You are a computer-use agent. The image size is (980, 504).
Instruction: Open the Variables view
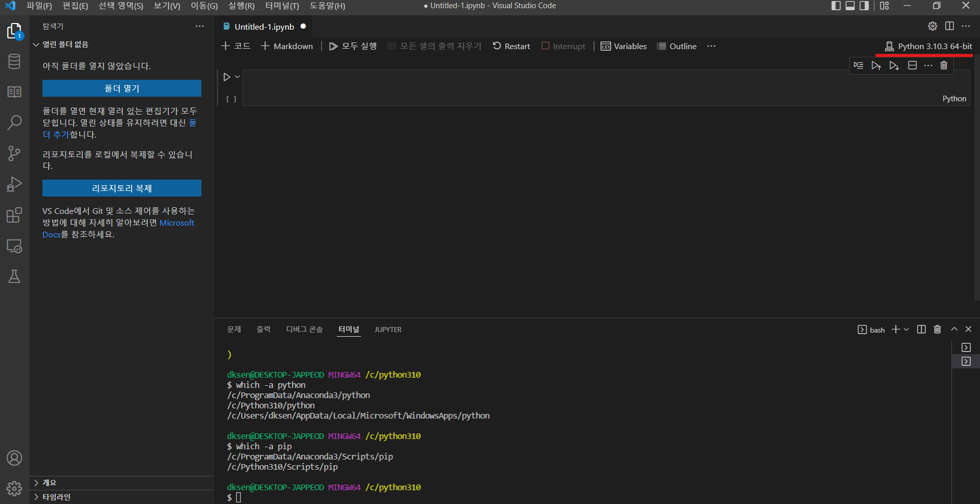click(624, 46)
